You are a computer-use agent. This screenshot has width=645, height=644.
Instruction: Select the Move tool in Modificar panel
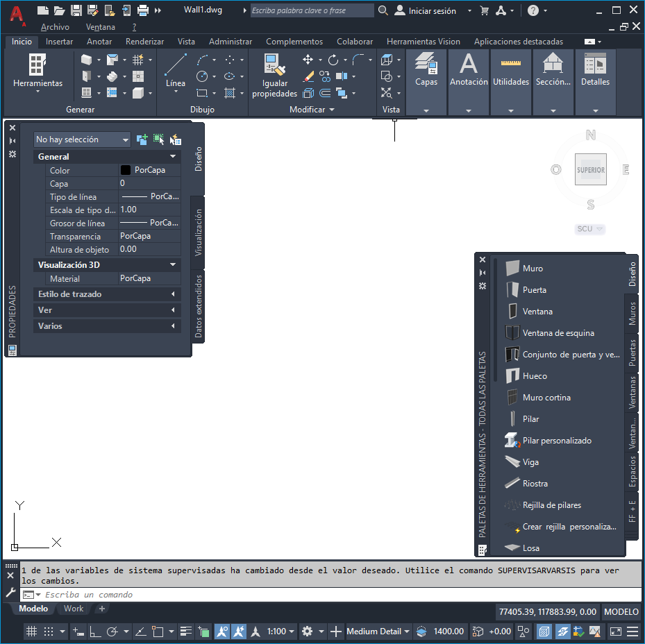pos(308,60)
